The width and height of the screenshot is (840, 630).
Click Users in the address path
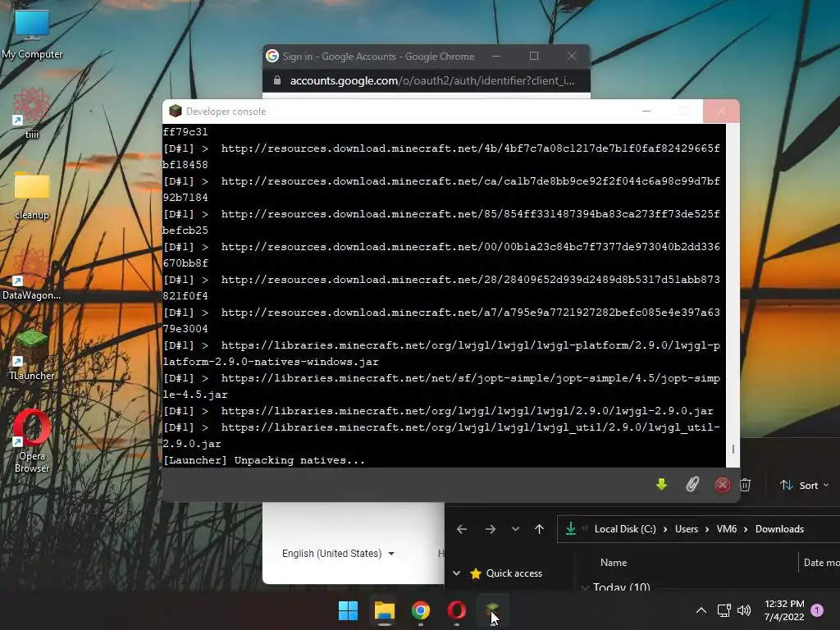pos(687,529)
